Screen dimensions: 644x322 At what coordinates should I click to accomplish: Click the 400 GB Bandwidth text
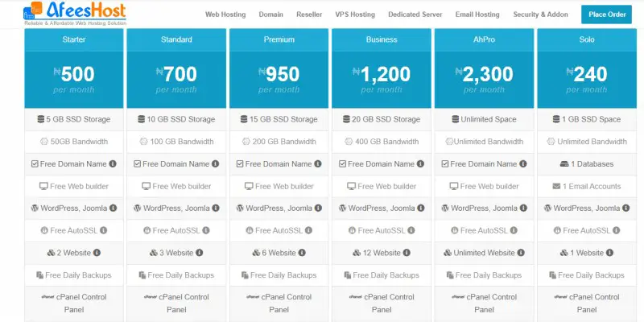pos(387,142)
